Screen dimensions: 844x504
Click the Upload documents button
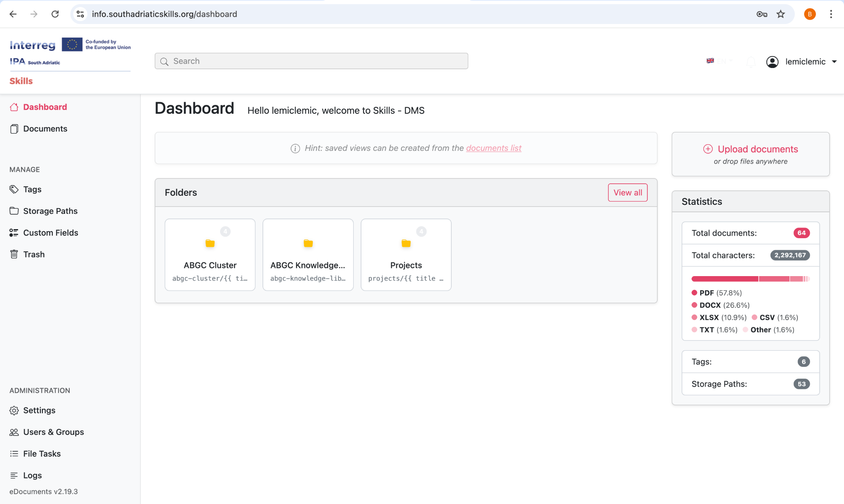[751, 149]
